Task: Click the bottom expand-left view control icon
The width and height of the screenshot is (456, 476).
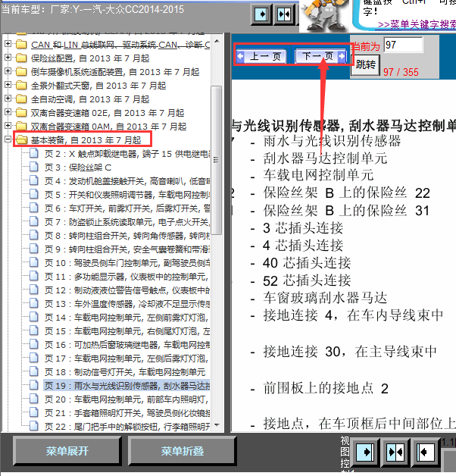Action: (425, 451)
